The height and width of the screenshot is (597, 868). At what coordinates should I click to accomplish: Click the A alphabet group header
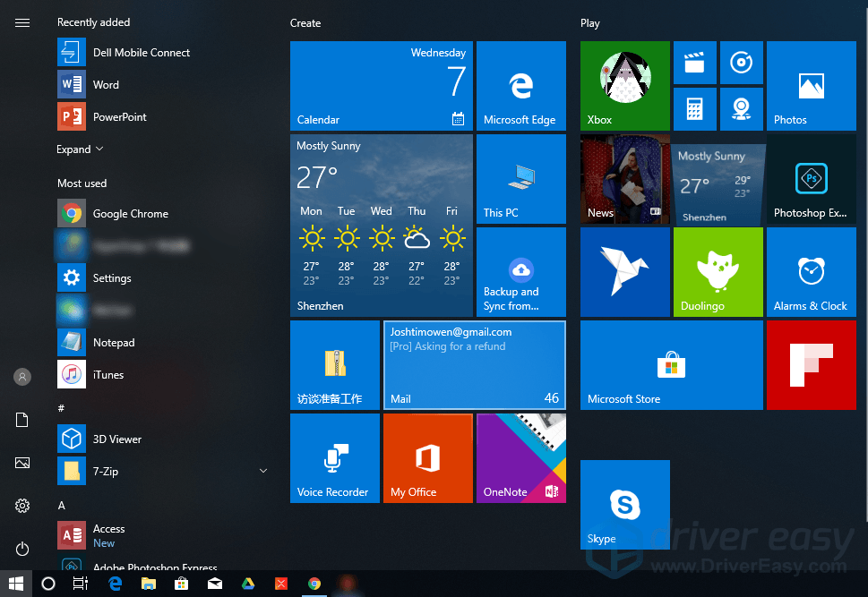pyautogui.click(x=62, y=505)
